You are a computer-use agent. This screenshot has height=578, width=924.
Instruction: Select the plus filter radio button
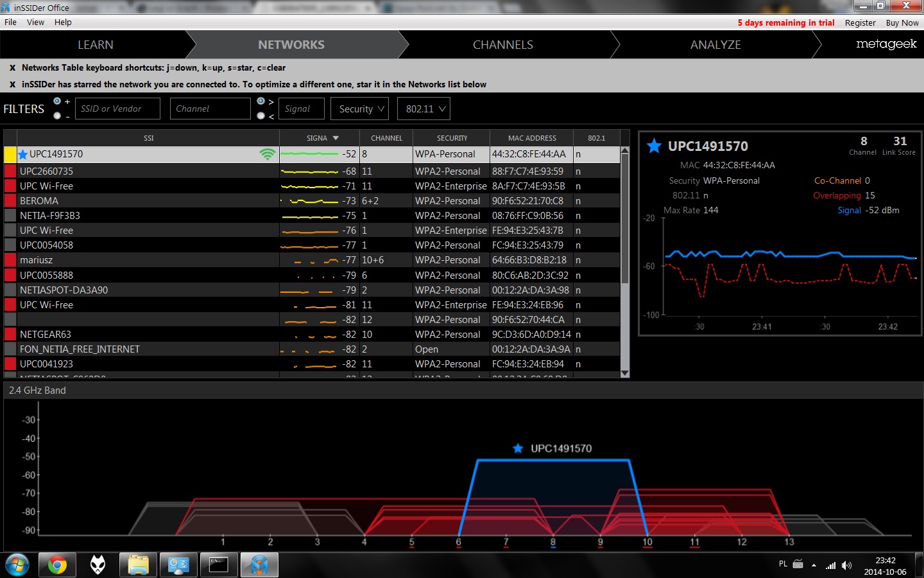pyautogui.click(x=58, y=101)
